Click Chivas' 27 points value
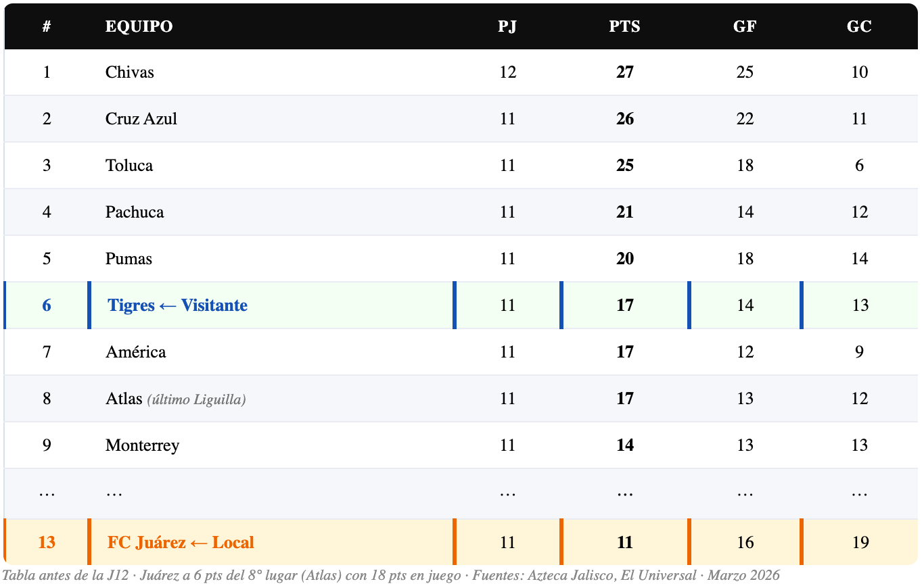The height and width of the screenshot is (588, 924). [x=624, y=72]
